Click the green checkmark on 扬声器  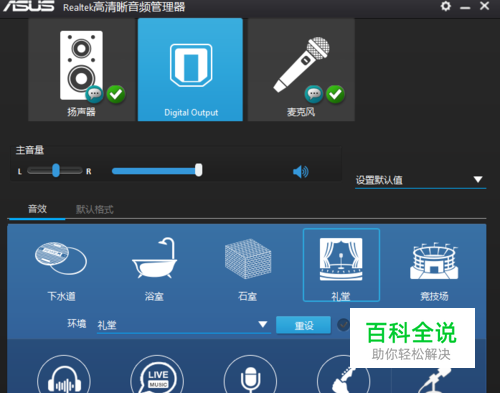click(x=116, y=94)
